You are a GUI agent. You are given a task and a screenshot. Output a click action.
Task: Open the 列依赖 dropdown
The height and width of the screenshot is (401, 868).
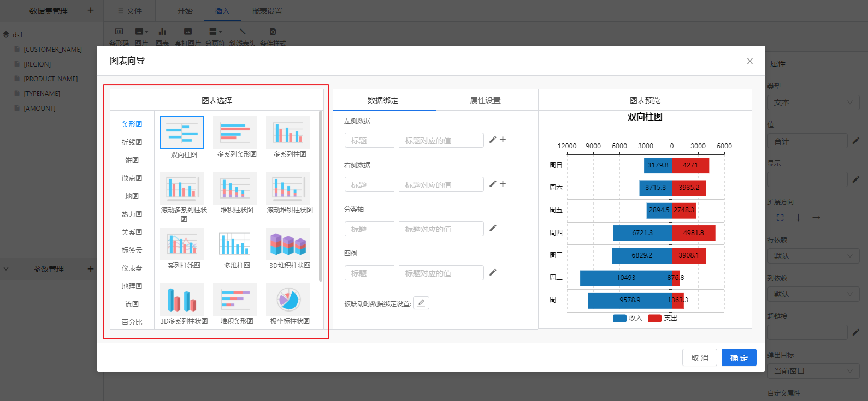pos(813,294)
